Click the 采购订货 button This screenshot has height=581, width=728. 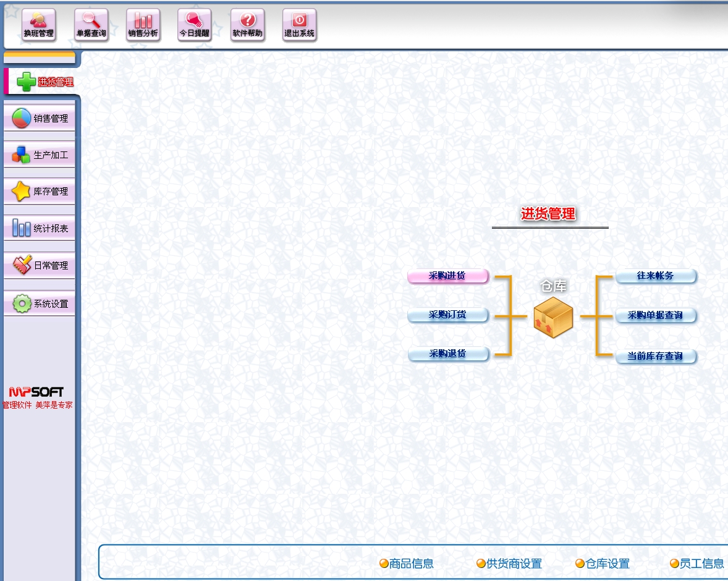pyautogui.click(x=447, y=315)
